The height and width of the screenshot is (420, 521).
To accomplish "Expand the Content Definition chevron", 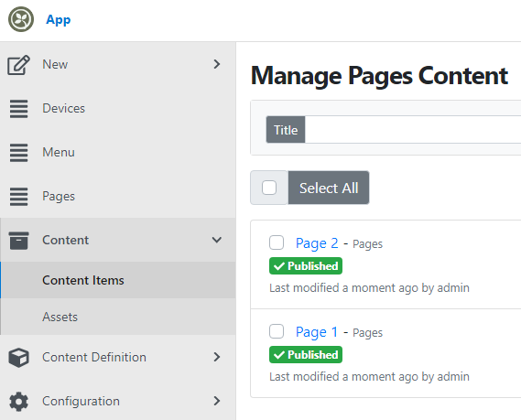I will pos(217,357).
